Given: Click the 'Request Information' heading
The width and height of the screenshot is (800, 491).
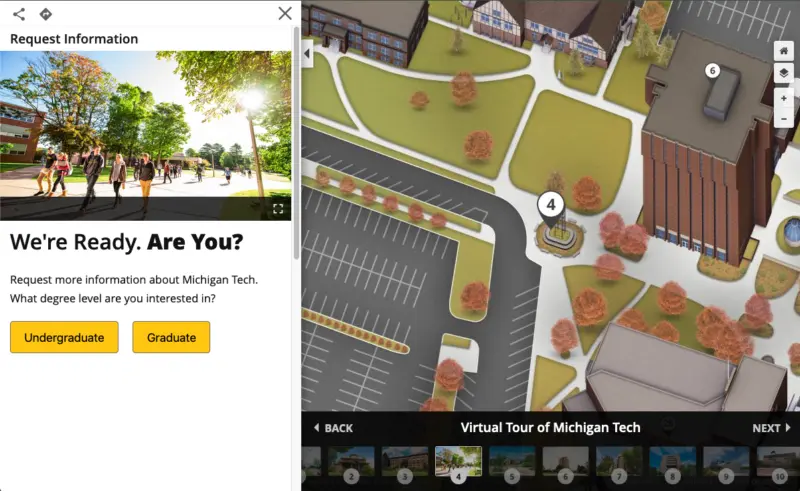Looking at the screenshot, I should (74, 39).
